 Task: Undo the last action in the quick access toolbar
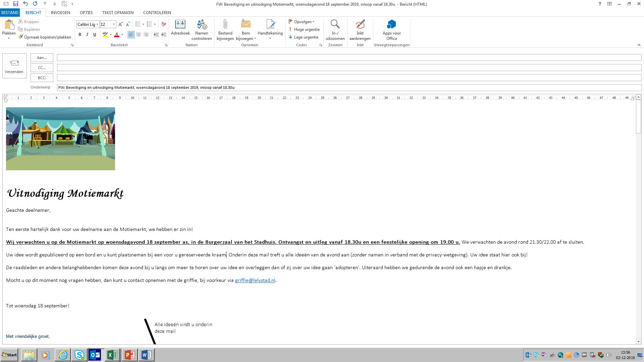coord(25,4)
